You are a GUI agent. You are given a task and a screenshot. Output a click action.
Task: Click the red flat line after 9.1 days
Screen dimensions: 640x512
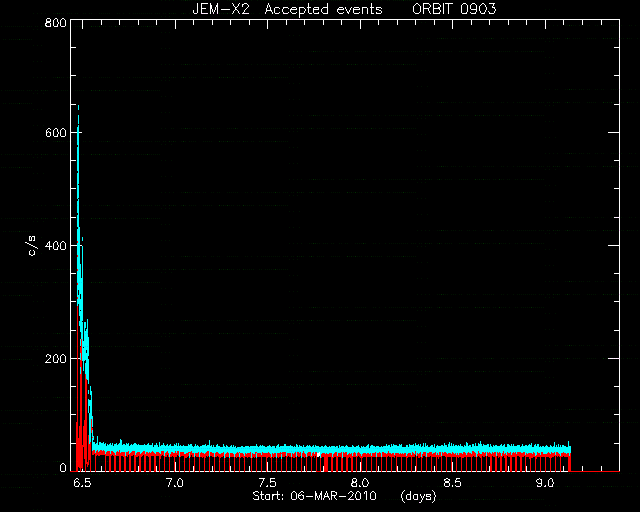595,471
